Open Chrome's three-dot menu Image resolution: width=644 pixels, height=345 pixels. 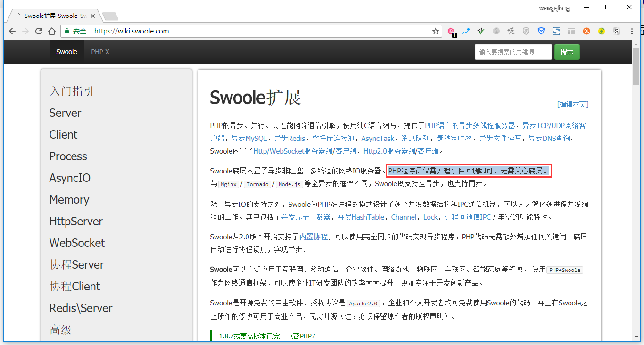[632, 31]
